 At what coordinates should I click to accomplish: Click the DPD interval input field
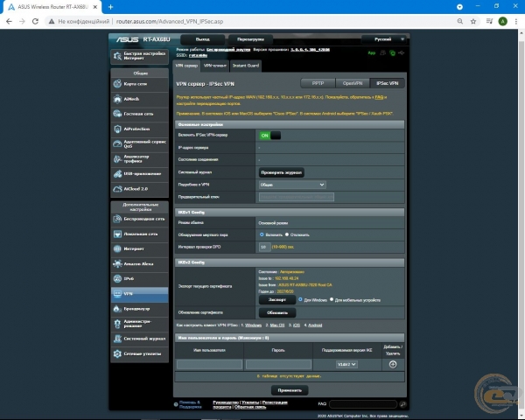click(264, 247)
